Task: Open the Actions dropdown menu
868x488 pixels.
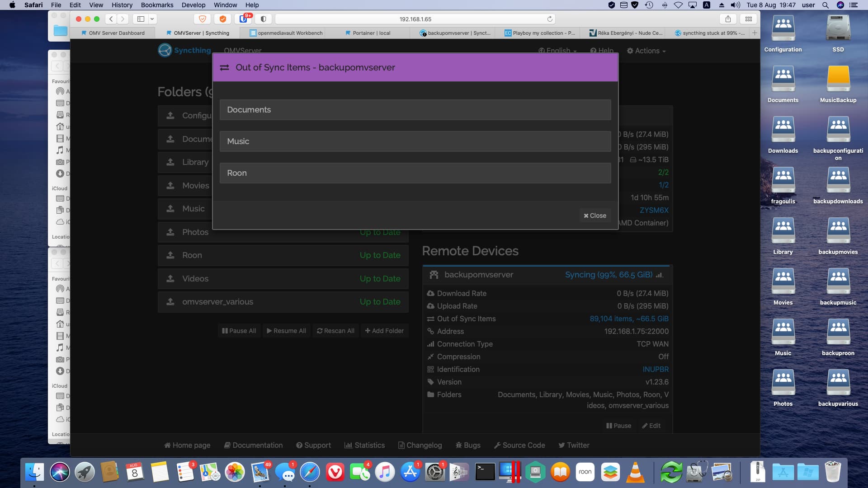Action: point(646,51)
